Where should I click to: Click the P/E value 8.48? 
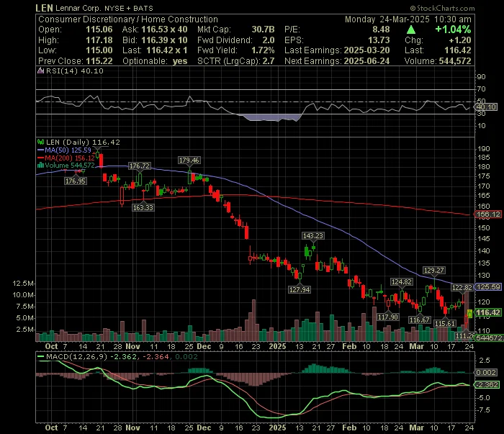[x=381, y=30]
